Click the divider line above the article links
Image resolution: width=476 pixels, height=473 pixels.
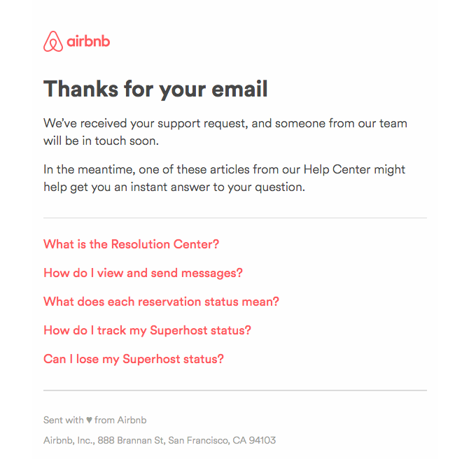coord(234,218)
